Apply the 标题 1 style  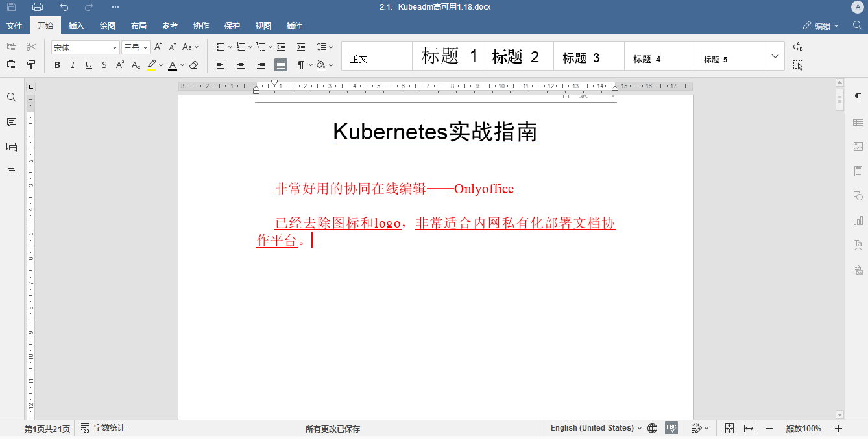tap(448, 56)
